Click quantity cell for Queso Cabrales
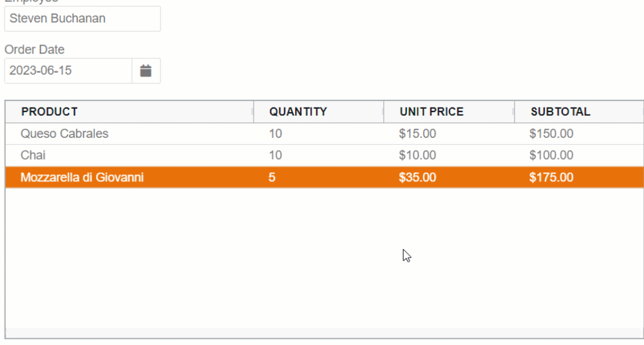Viewport: 644px width, 345px height. tap(276, 134)
